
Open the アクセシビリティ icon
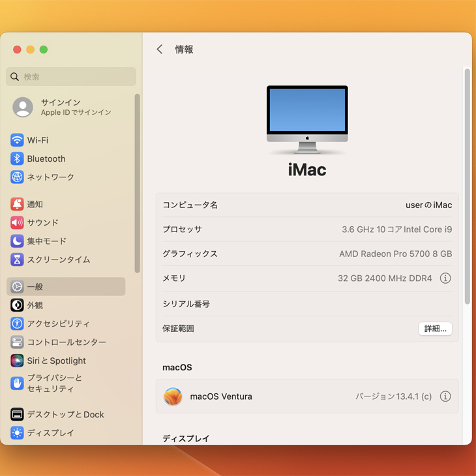click(17, 323)
